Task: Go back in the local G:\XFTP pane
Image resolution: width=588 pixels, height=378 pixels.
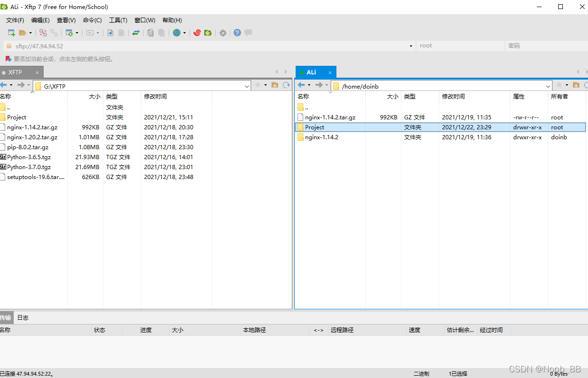Action: 4,85
